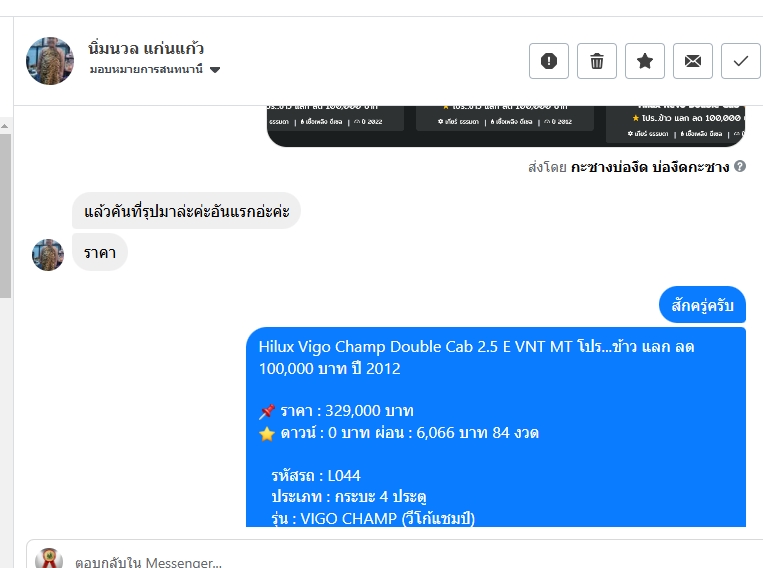Select the sent message สักครู่ครับ
Image resolution: width=763 pixels, height=568 pixels.
702,305
